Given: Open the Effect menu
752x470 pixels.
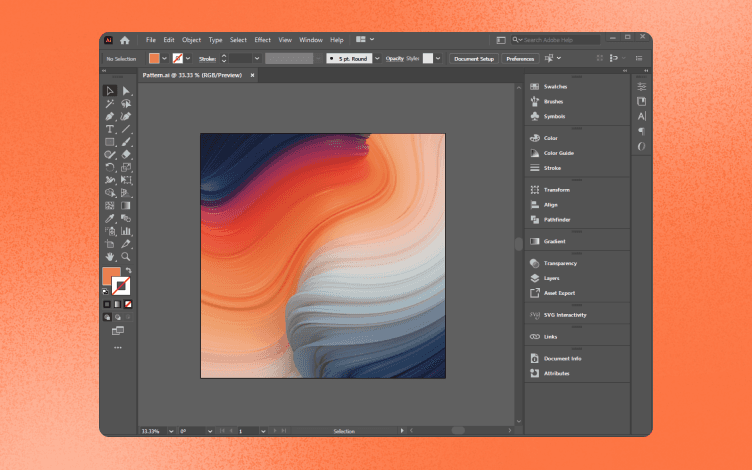Looking at the screenshot, I should 262,40.
